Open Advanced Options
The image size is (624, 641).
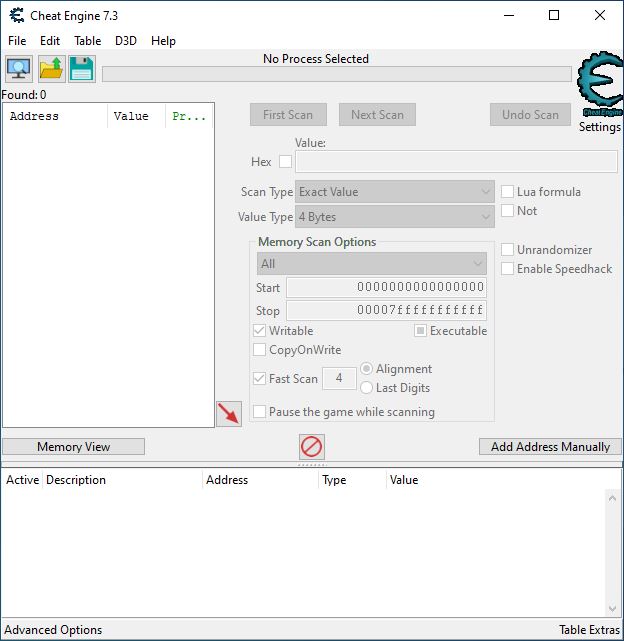(53, 630)
